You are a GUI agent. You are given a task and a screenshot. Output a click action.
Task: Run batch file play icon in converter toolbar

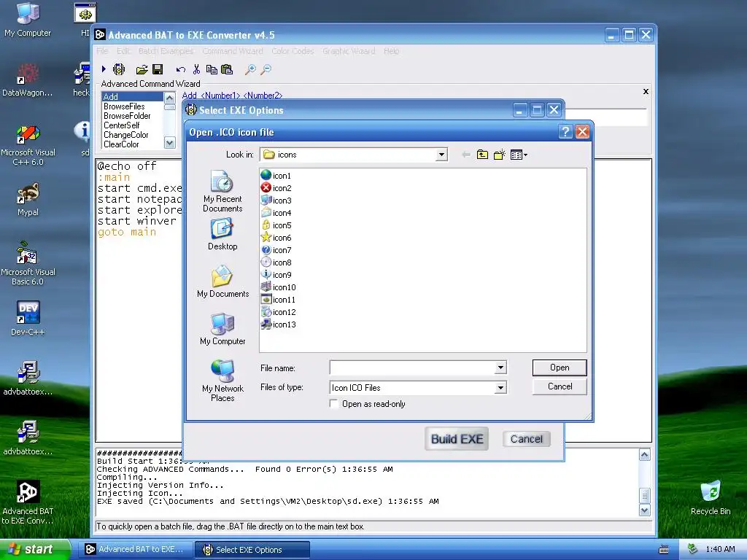pyautogui.click(x=104, y=69)
